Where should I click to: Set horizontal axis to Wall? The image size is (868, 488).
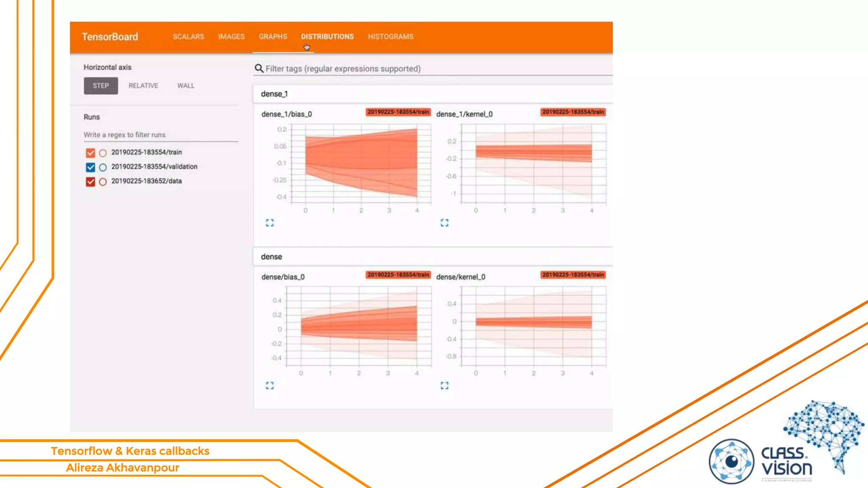[186, 86]
